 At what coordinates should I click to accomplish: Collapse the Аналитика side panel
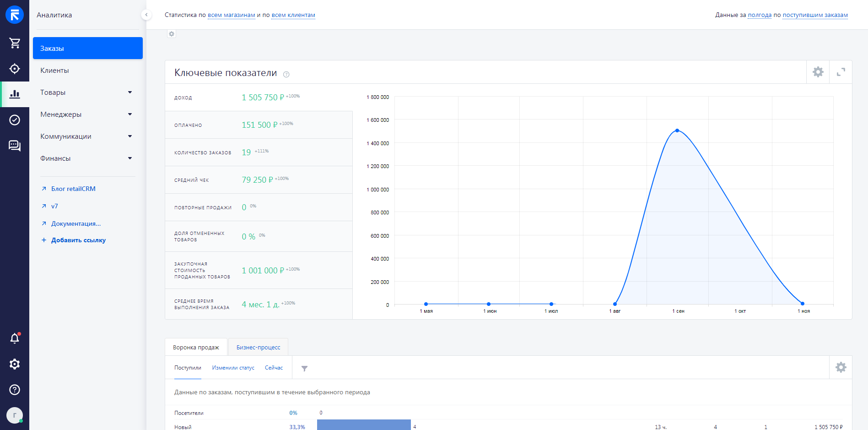(x=146, y=15)
